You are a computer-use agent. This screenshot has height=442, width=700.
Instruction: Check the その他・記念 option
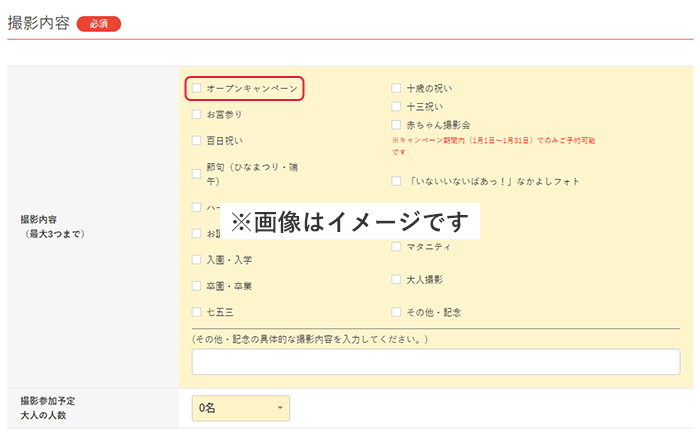tap(397, 312)
